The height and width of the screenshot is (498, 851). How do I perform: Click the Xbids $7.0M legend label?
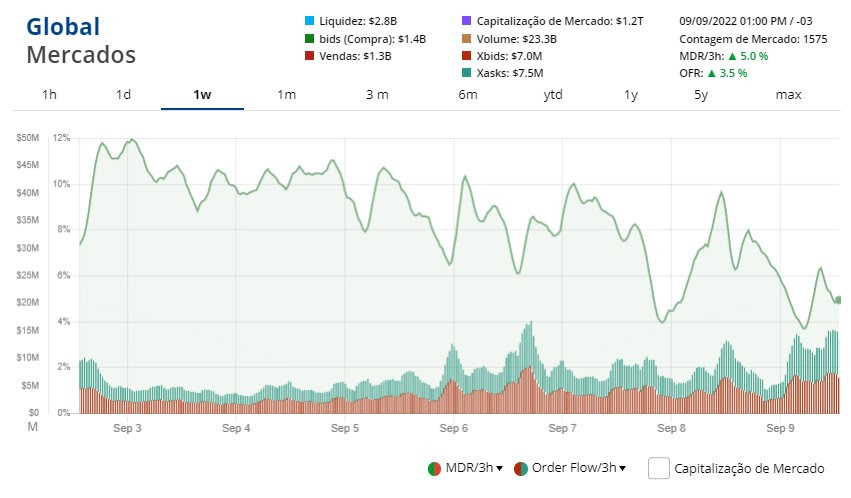click(510, 56)
